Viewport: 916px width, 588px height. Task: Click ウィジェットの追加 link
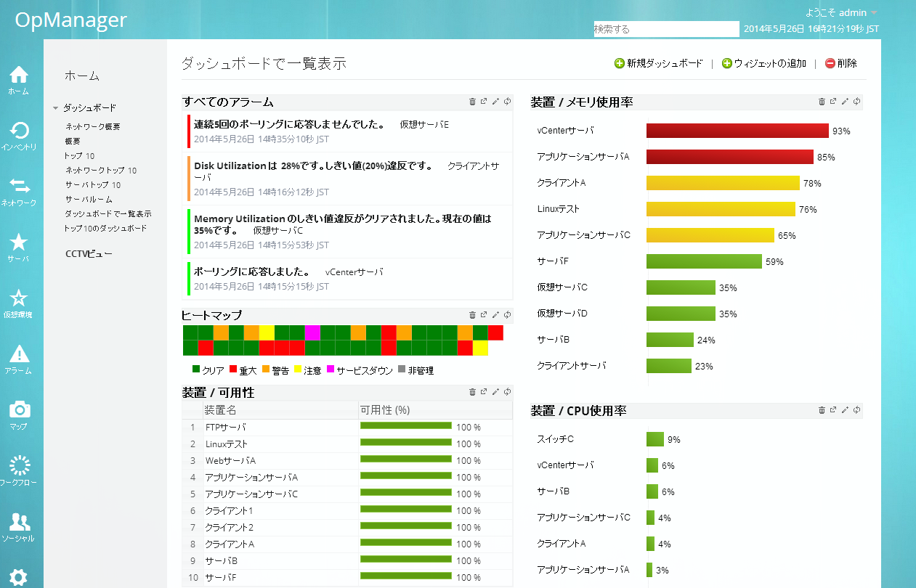[763, 63]
